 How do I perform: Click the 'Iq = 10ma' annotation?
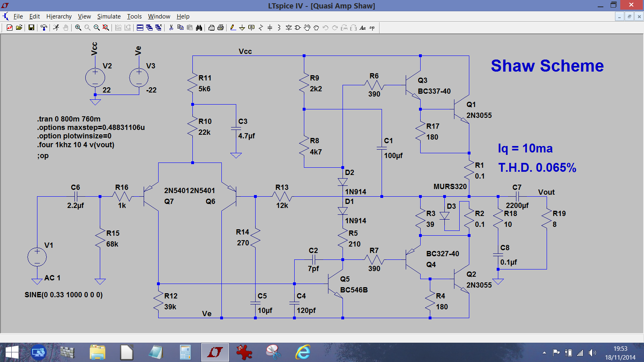(x=525, y=148)
